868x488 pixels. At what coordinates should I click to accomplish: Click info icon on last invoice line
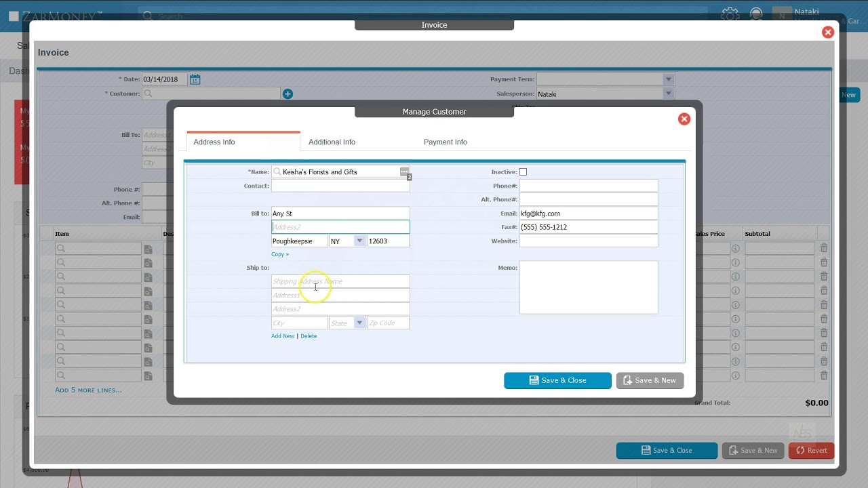(735, 375)
